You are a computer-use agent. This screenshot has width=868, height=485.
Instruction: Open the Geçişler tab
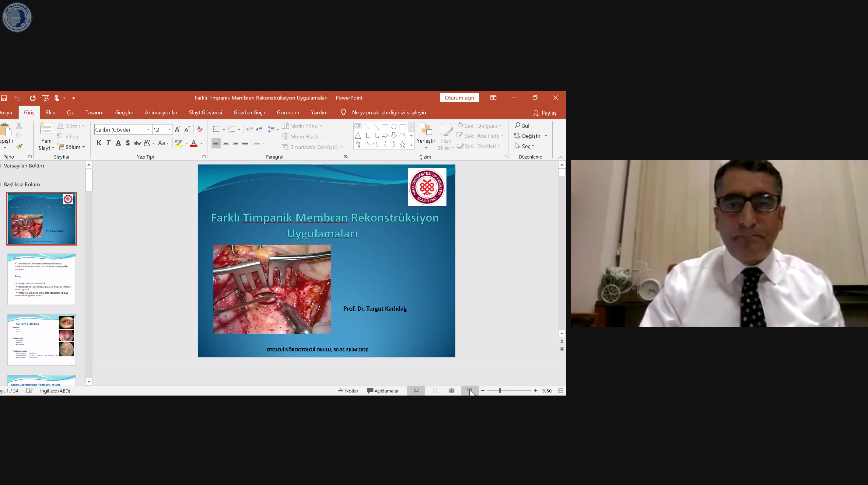tap(124, 113)
